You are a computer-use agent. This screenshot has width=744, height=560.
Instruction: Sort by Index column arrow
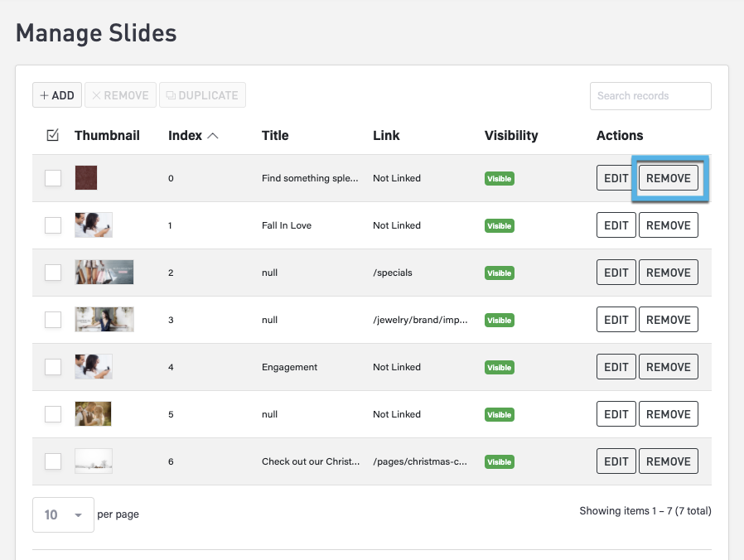tap(212, 136)
